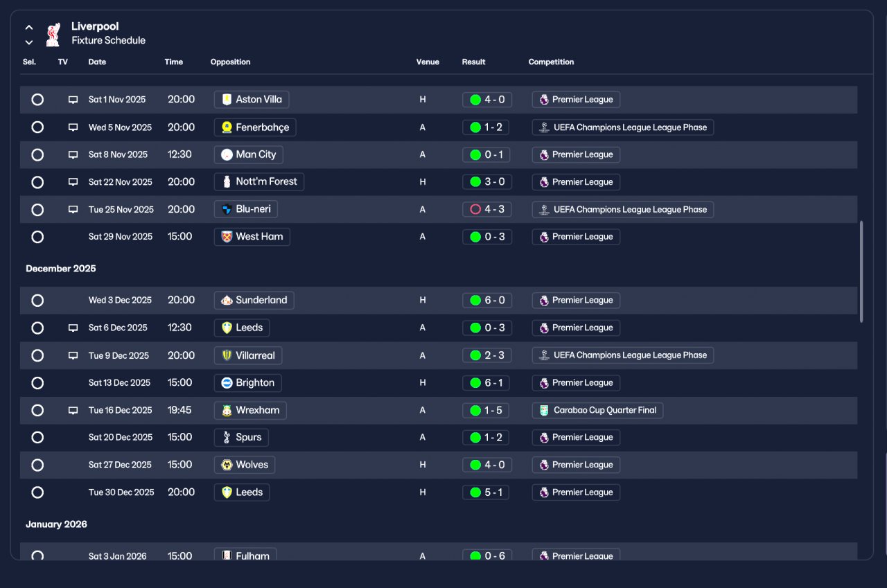This screenshot has width=887, height=588.
Task: Sort fixtures by the Date column header
Action: [97, 62]
